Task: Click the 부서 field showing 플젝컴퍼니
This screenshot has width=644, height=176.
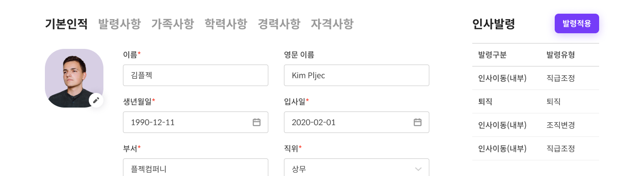Action: (196, 167)
